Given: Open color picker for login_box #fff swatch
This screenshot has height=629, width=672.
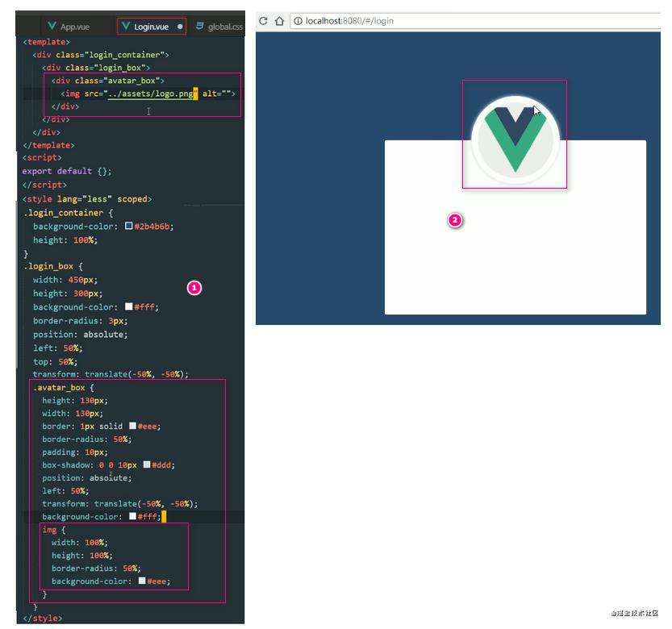Looking at the screenshot, I should pos(128,306).
